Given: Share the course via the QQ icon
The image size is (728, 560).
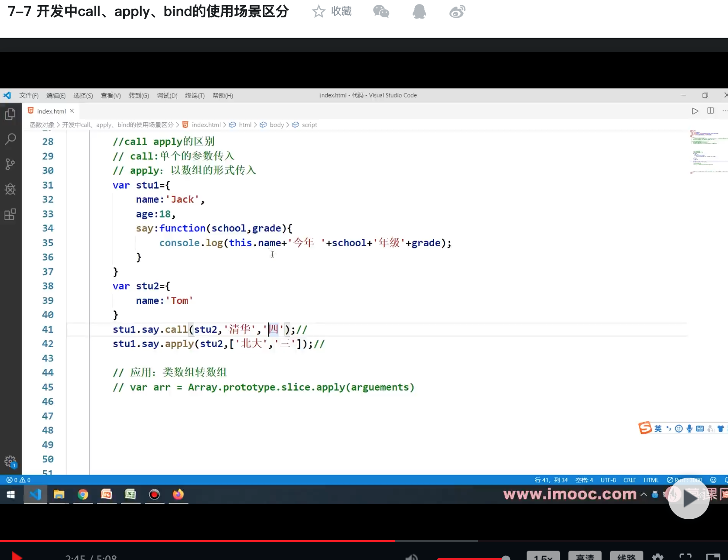Looking at the screenshot, I should (419, 11).
